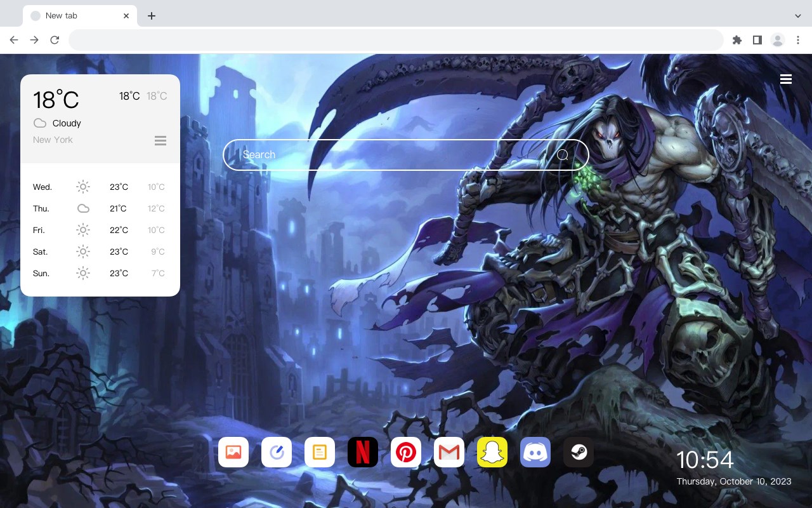Close the New tab tab
Viewport: 812px width, 508px height.
127,16
